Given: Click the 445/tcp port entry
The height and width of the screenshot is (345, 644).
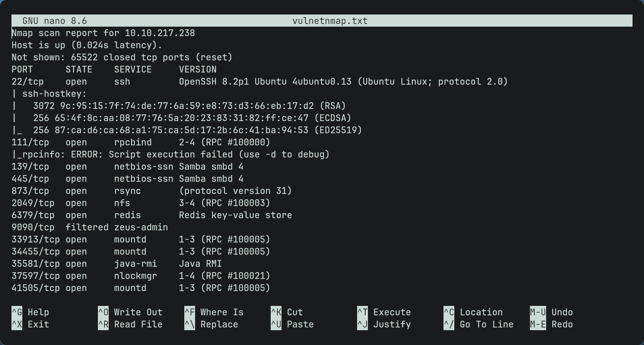Looking at the screenshot, I should pyautogui.click(x=30, y=179).
